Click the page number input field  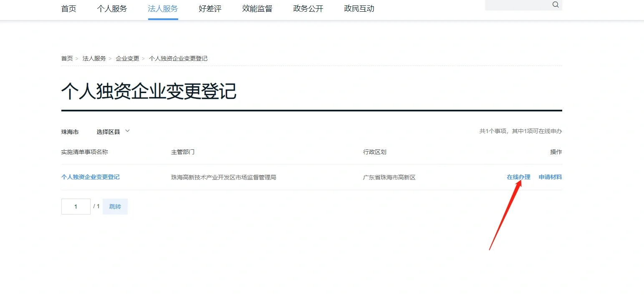click(76, 207)
